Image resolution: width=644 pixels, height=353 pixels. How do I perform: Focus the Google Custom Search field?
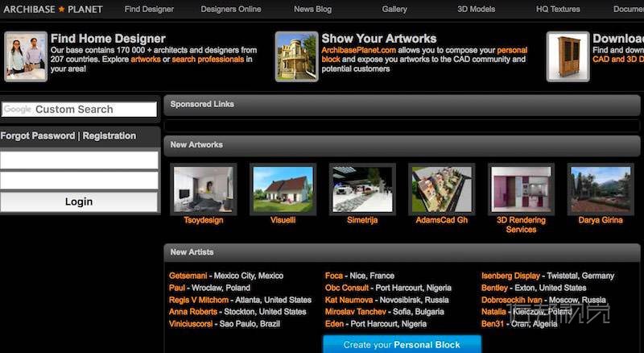coord(79,110)
